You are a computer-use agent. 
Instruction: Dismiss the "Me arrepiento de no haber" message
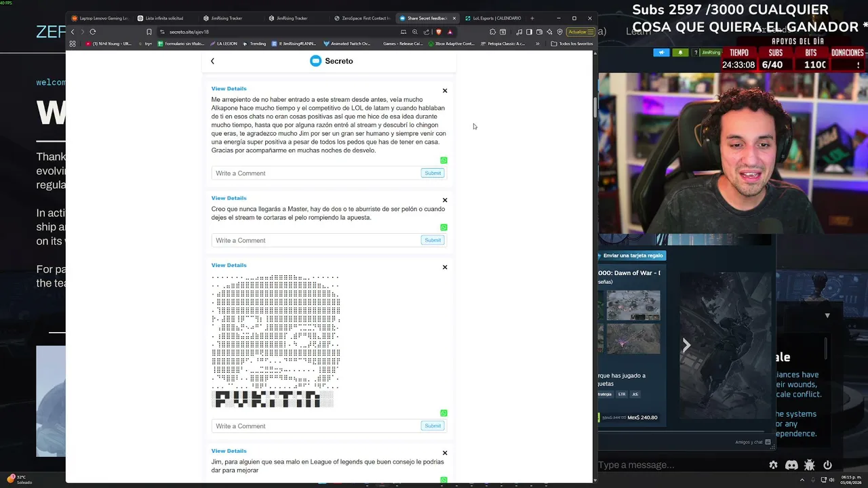coord(445,91)
